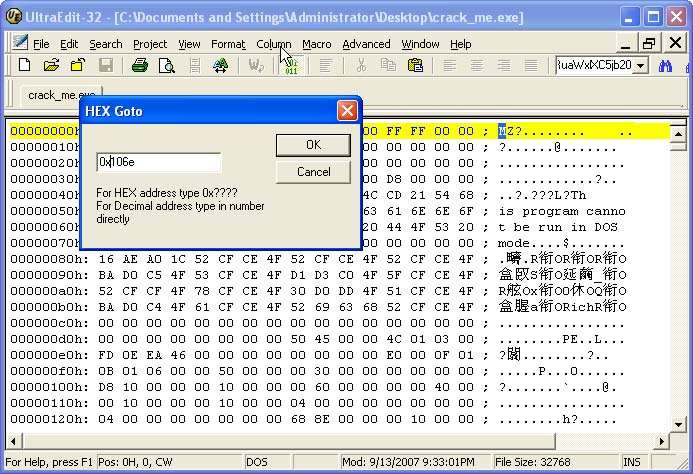The height and width of the screenshot is (474, 693).
Task: Click the horizontal scrollbar thumb
Action: click(288, 441)
